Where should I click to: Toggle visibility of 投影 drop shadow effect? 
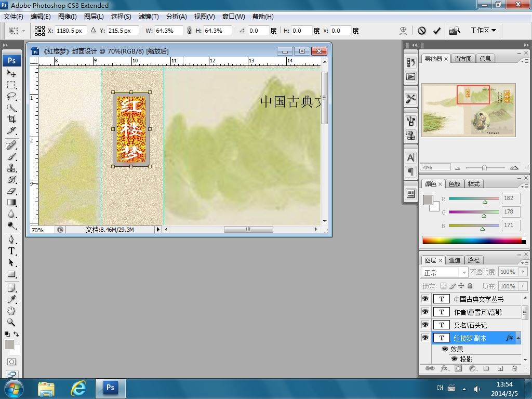pyautogui.click(x=454, y=358)
